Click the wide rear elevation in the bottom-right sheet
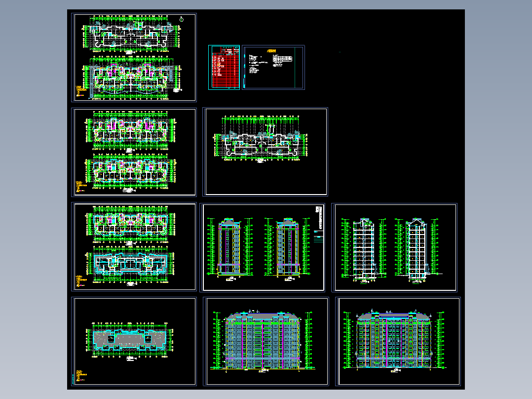 pos(394,340)
